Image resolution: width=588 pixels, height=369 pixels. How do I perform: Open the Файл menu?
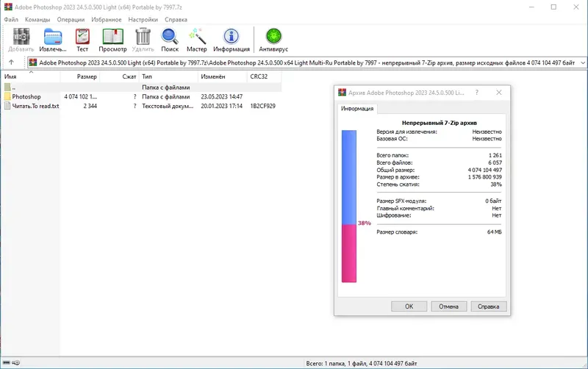point(11,20)
